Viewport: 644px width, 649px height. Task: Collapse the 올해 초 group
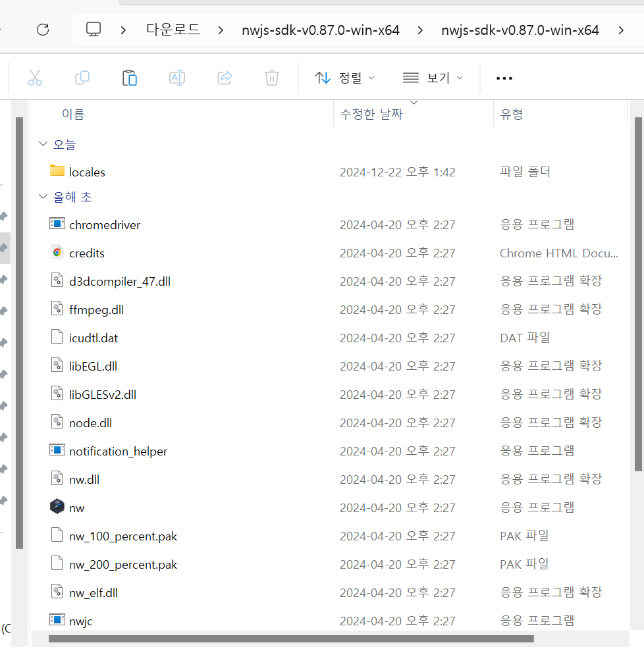coord(43,197)
